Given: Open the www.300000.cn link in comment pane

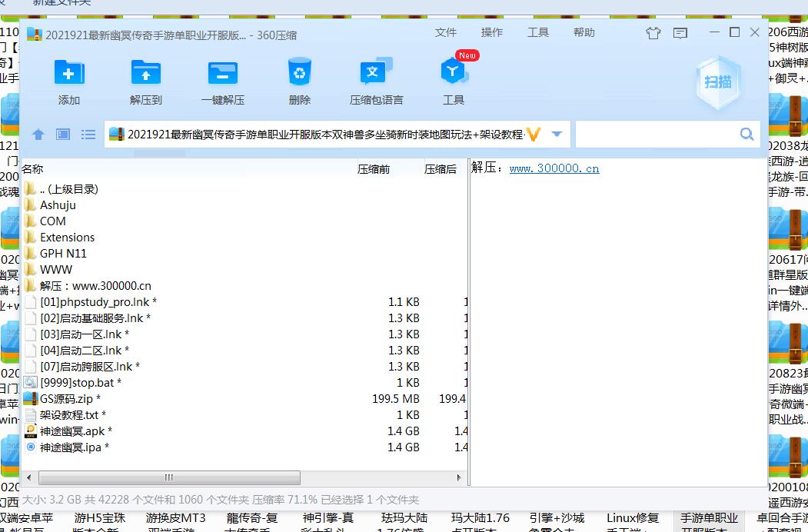Looking at the screenshot, I should coord(554,168).
